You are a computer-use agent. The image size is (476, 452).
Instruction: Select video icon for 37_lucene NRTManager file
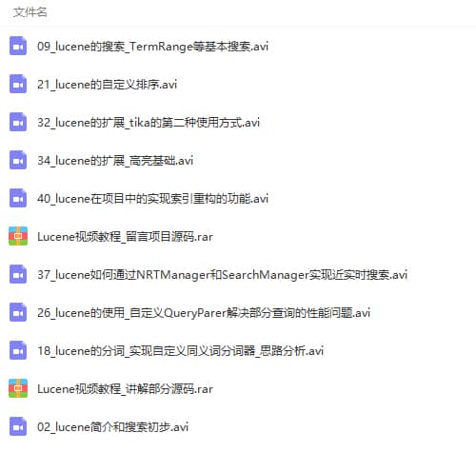coord(18,274)
